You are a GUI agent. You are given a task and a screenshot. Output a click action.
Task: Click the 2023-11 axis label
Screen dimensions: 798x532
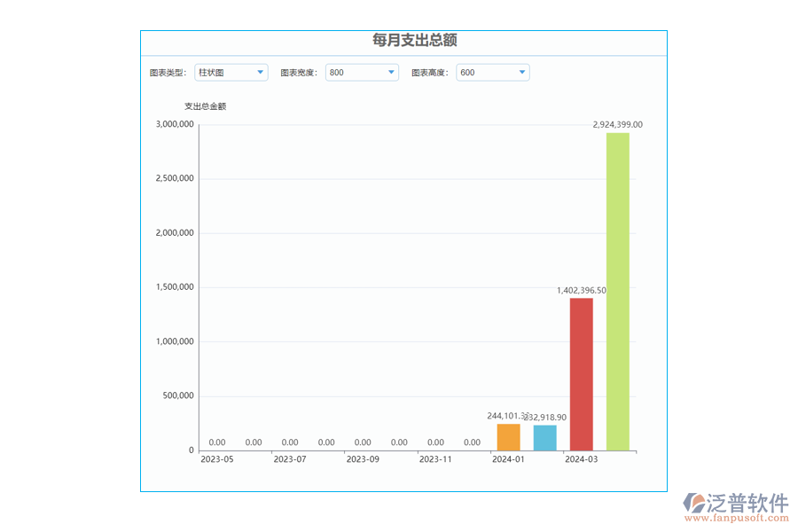coord(435,460)
